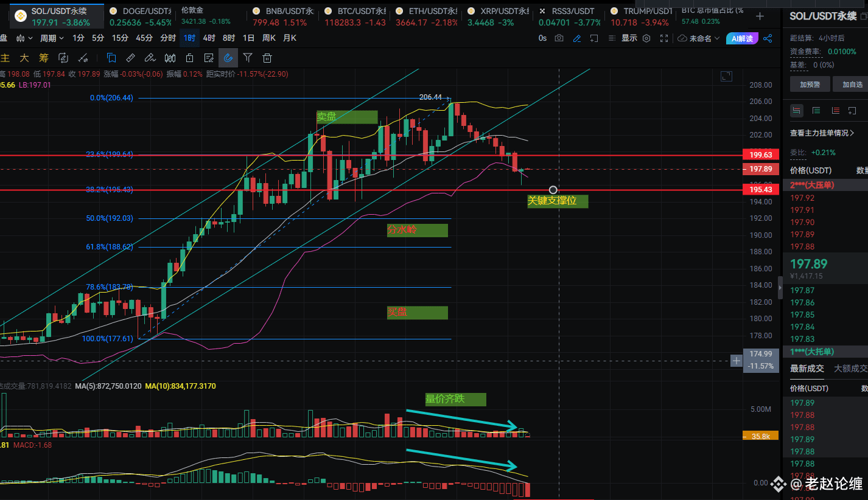Viewport: 868px width, 500px height.
Task: Click the 加预警 alert button
Action: (x=810, y=85)
